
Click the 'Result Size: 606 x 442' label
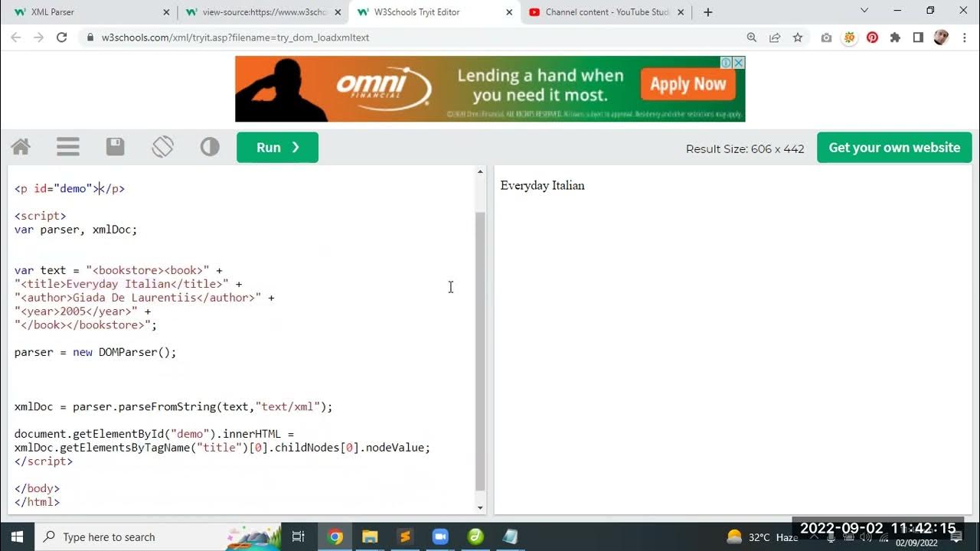tap(745, 148)
